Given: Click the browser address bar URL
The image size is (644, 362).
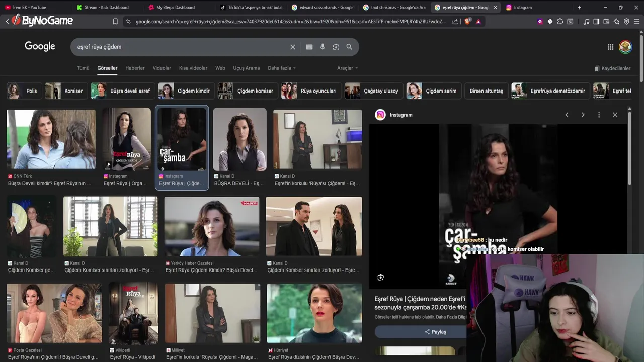Looking at the screenshot, I should pyautogui.click(x=291, y=22).
